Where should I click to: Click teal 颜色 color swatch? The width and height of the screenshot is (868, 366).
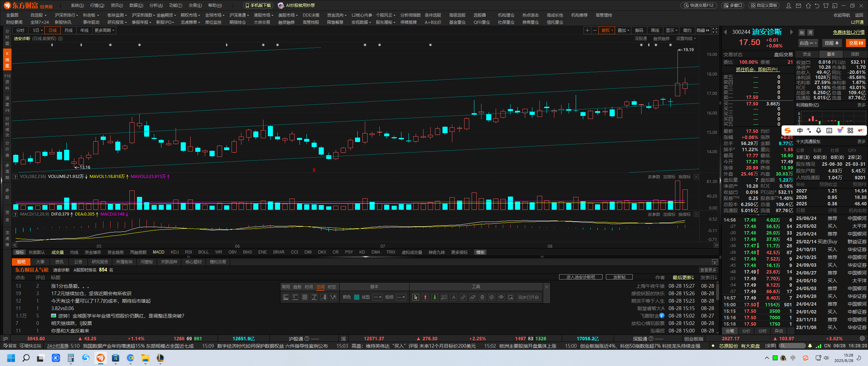[357, 297]
